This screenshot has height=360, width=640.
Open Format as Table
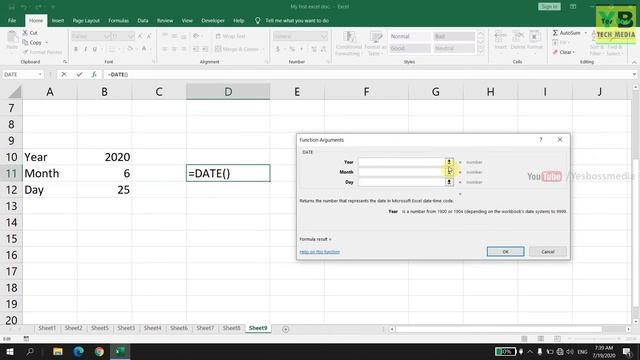pos(376,43)
